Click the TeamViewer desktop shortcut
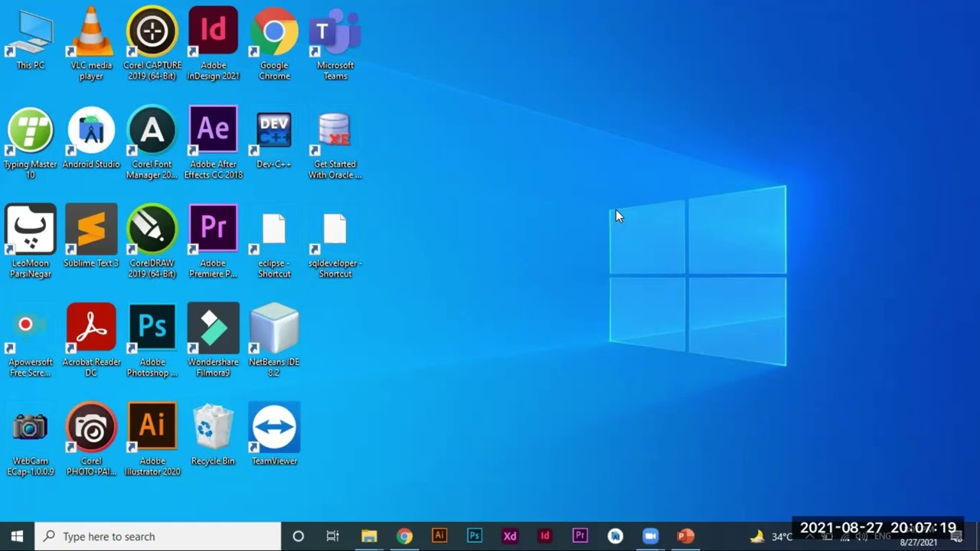980x551 pixels. 274,428
